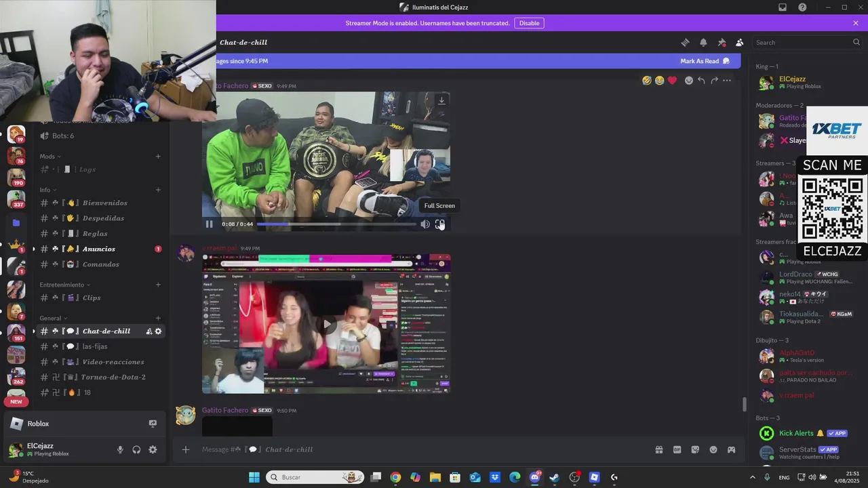Create a channel in the General category

coord(158,318)
